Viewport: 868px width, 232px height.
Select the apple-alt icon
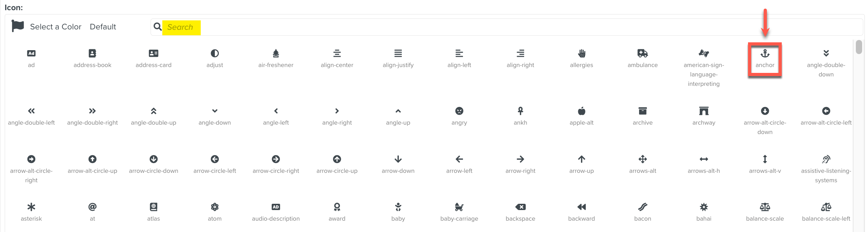(581, 111)
